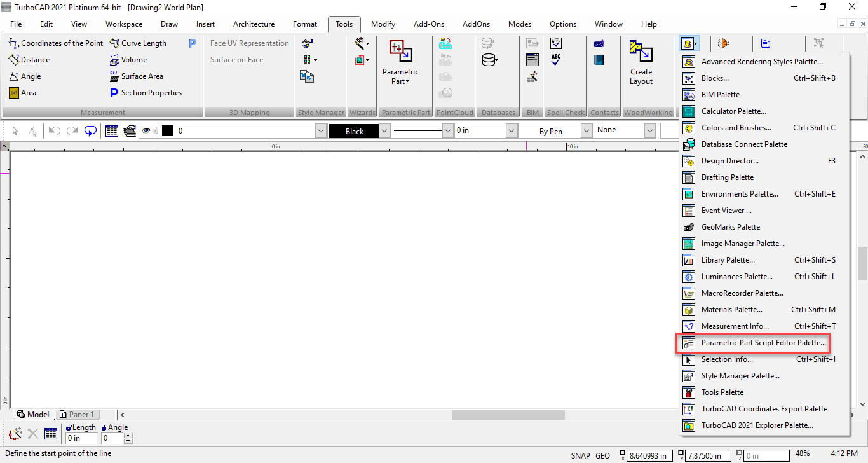Expand the line style dropdown
This screenshot has height=463, width=868.
coord(448,131)
